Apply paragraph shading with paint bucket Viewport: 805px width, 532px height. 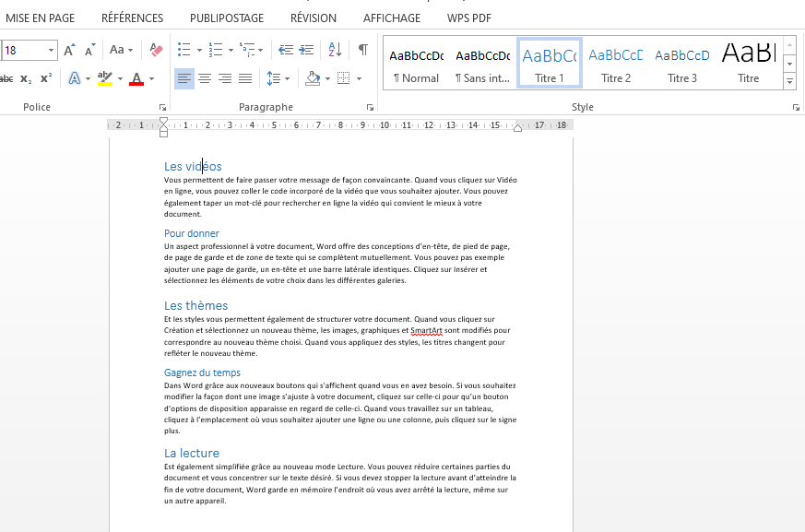[x=313, y=78]
